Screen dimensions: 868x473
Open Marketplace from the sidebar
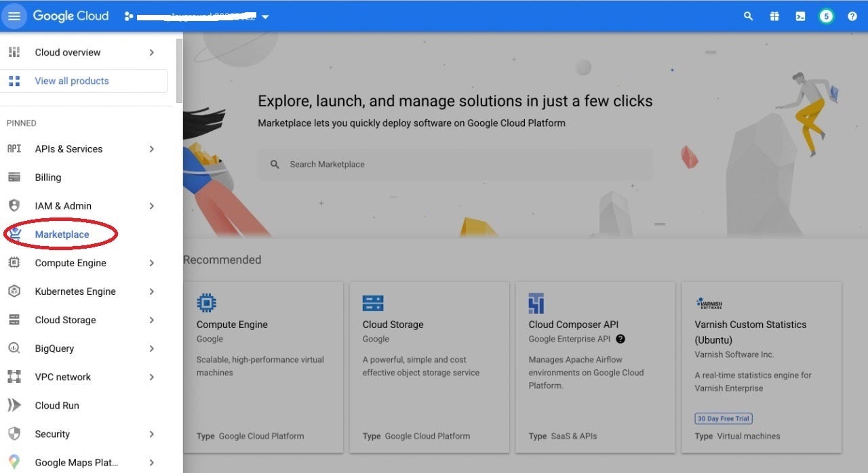click(62, 234)
